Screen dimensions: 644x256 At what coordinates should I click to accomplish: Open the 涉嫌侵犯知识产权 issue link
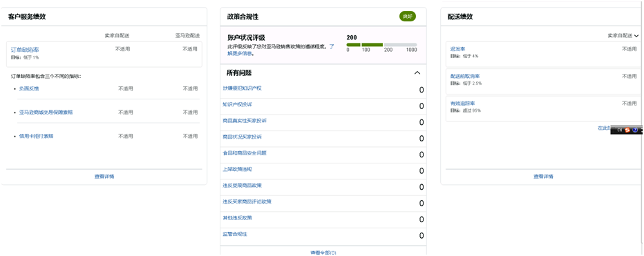tap(243, 88)
